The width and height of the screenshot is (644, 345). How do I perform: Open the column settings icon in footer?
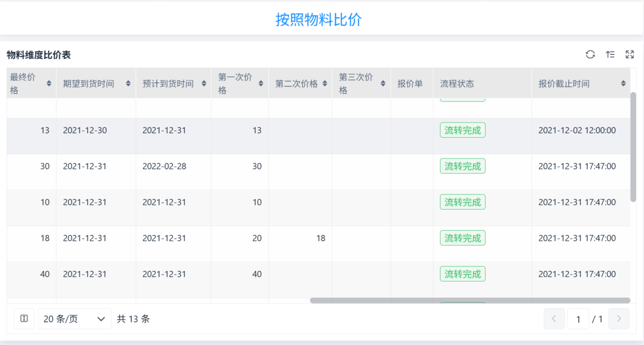24,319
